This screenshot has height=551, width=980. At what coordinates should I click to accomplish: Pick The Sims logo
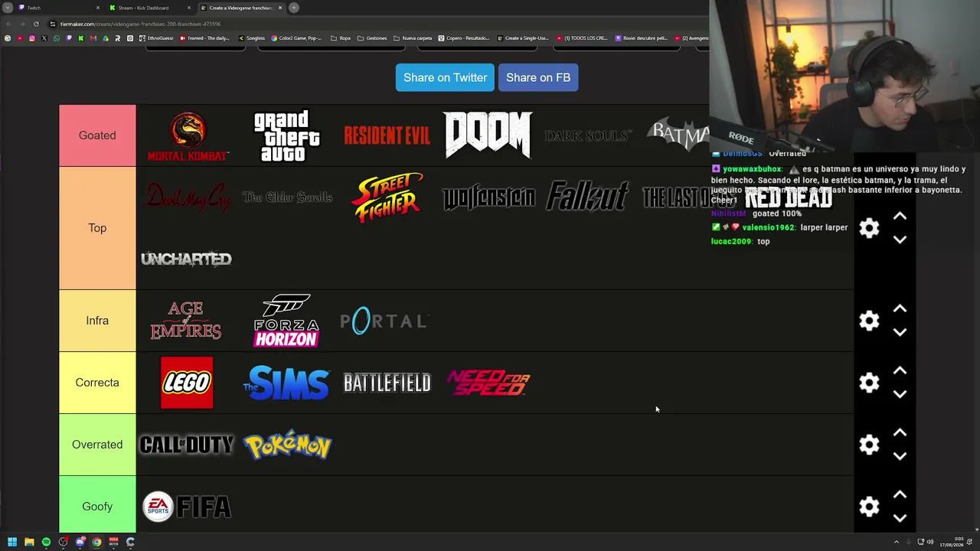pyautogui.click(x=286, y=383)
